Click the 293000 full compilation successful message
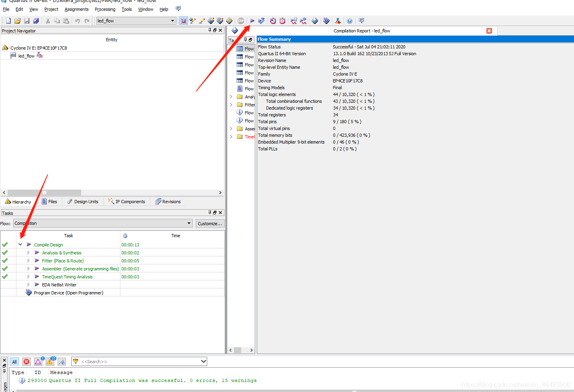 pyautogui.click(x=142, y=380)
